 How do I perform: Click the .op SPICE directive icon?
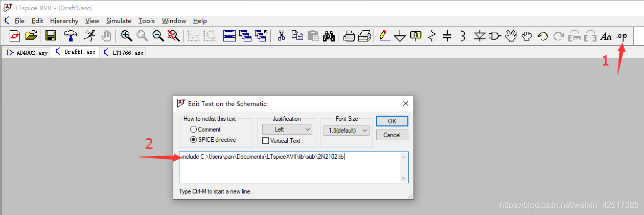click(x=622, y=36)
